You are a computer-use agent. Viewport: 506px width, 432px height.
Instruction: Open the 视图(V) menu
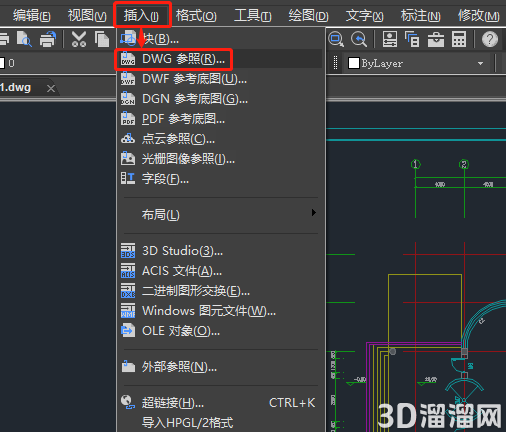[x=87, y=15]
